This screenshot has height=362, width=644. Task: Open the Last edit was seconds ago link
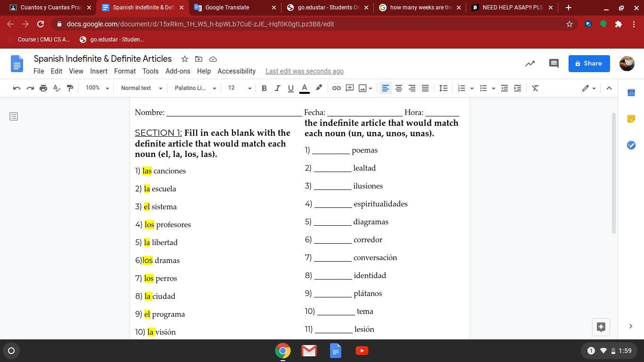pos(305,71)
